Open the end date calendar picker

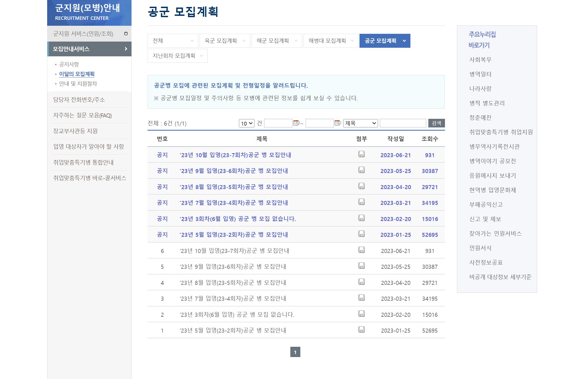(x=338, y=123)
